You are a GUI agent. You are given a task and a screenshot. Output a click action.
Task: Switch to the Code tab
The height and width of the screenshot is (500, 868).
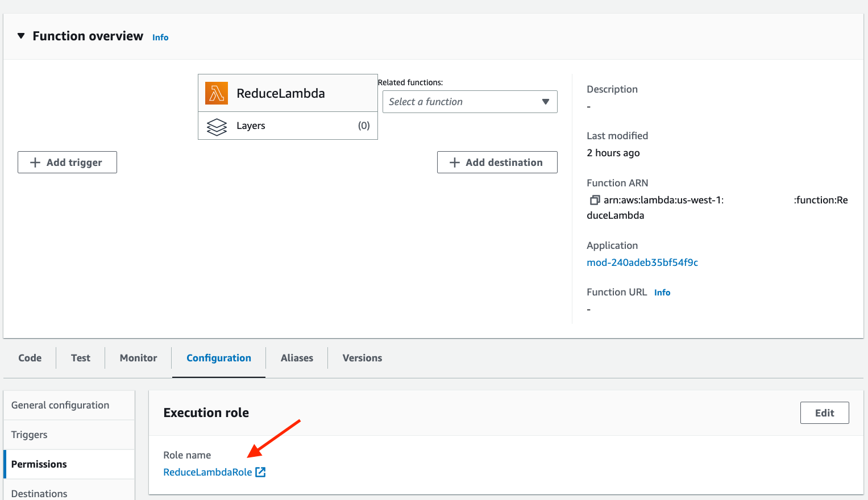point(30,358)
